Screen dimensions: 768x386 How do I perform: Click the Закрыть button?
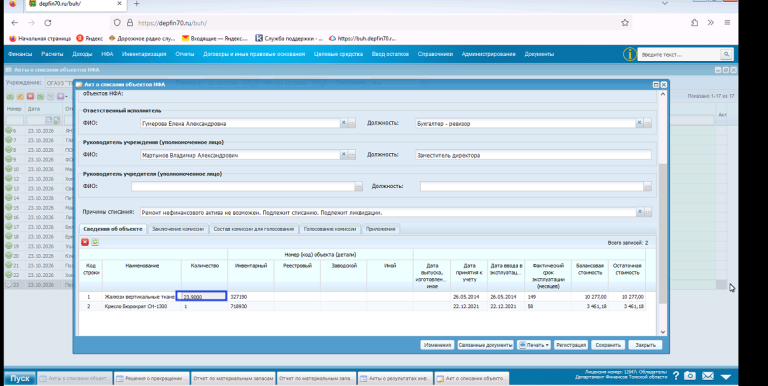[x=646, y=345]
